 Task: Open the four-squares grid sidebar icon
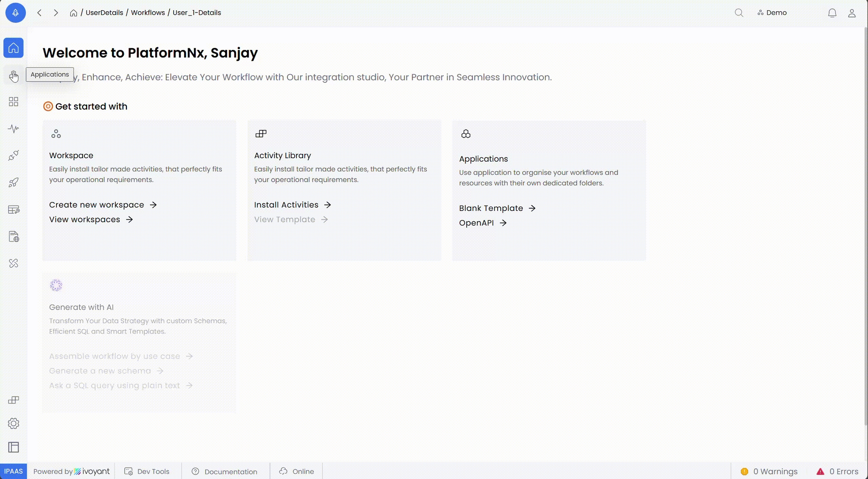click(14, 102)
